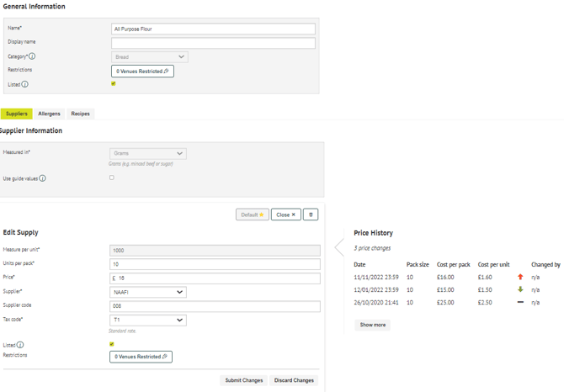Click the trash delete supply icon
Viewport: 564px width, 392px height.
pos(311,215)
